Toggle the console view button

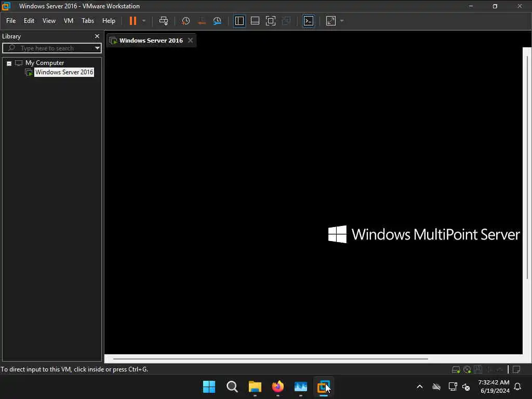click(309, 21)
